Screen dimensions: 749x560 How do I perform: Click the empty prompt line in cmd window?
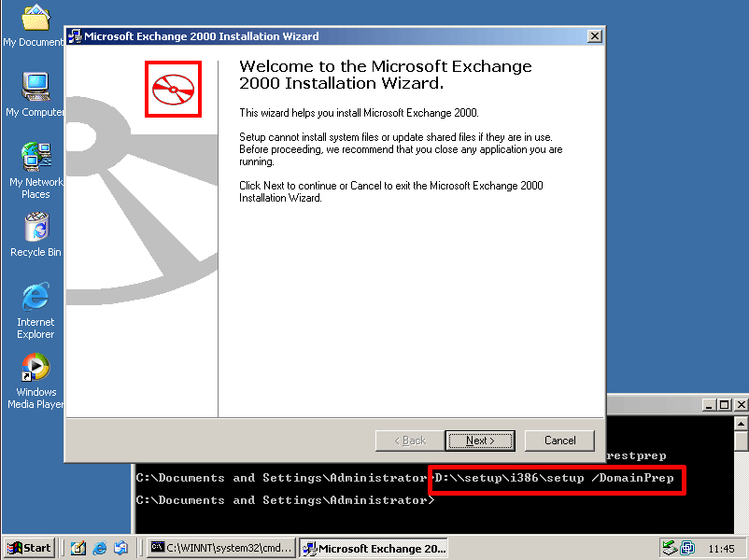pos(286,500)
